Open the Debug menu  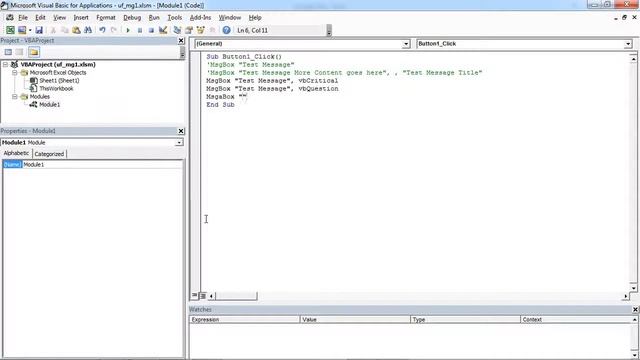pyautogui.click(x=132, y=18)
